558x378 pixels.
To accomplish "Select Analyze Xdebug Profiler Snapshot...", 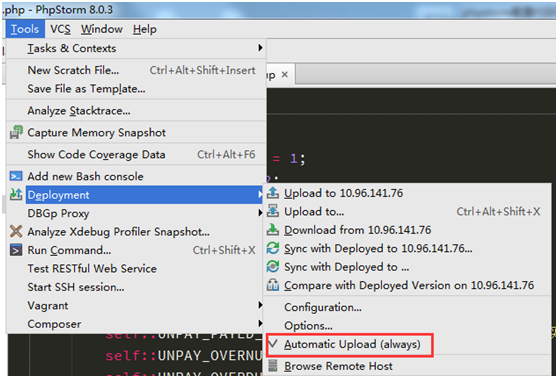I will click(x=136, y=232).
